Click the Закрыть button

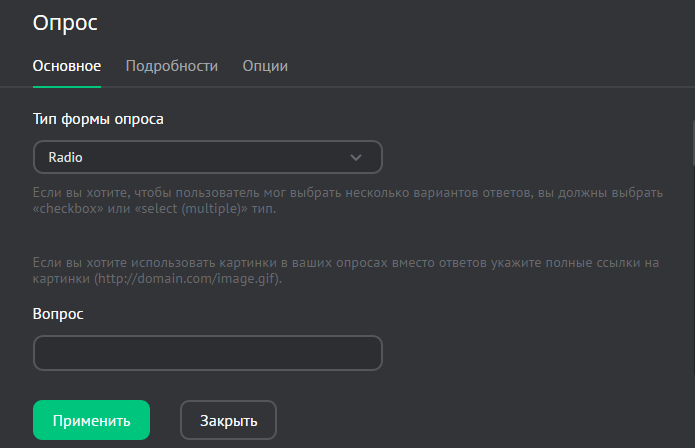click(228, 420)
